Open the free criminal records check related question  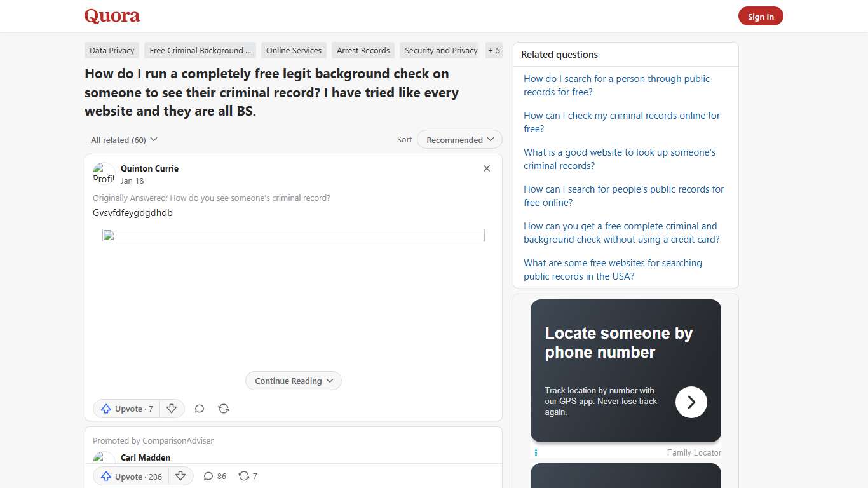click(x=621, y=122)
